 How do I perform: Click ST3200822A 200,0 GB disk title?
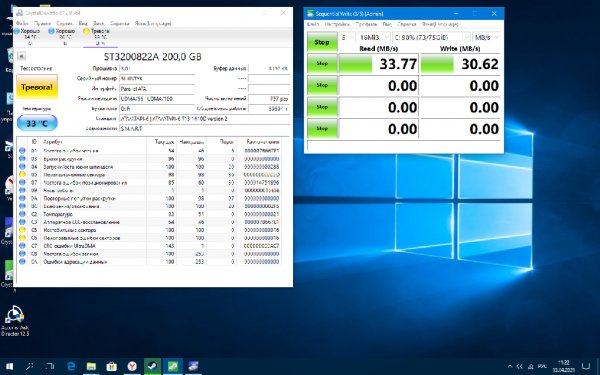(x=153, y=57)
